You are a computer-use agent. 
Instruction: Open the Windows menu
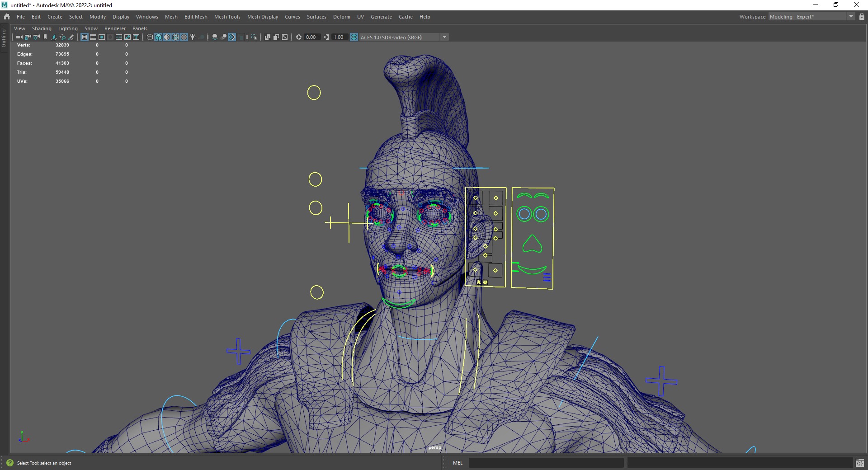(147, 17)
